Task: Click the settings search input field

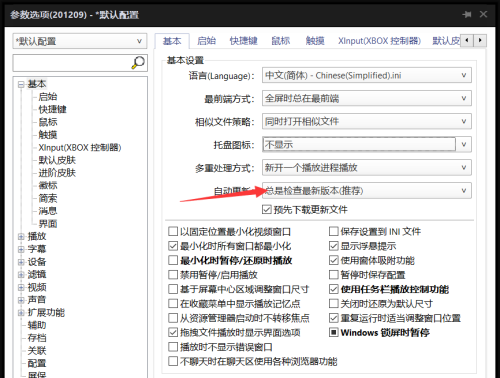Action: click(72, 63)
